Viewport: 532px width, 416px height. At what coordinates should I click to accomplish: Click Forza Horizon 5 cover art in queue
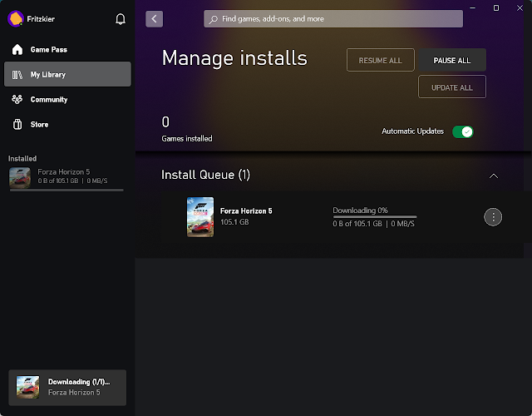(200, 217)
